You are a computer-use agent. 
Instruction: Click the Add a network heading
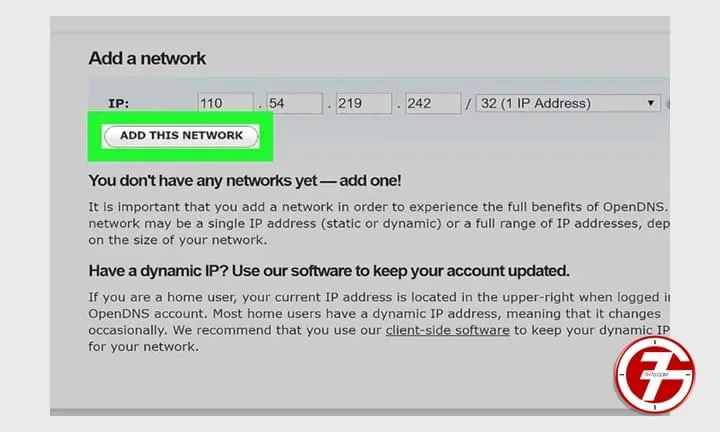147,58
